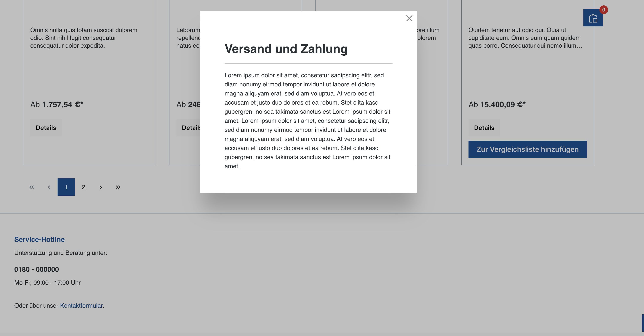Click the red badge showing 0 items
Image resolution: width=644 pixels, height=336 pixels.
[604, 10]
